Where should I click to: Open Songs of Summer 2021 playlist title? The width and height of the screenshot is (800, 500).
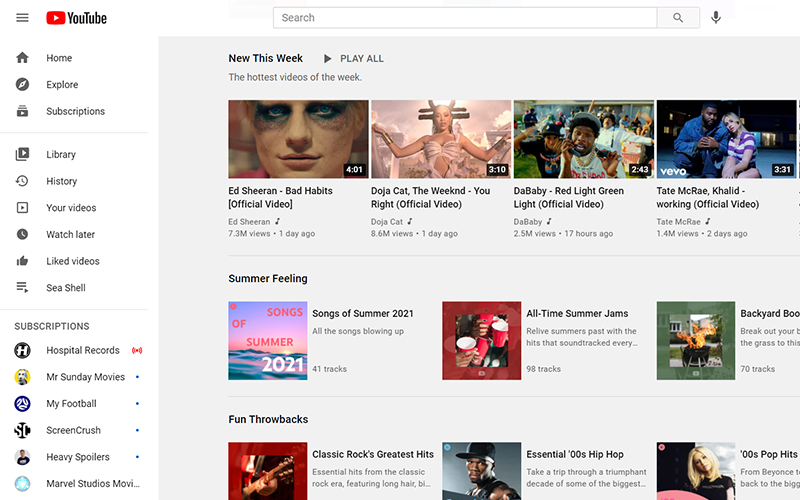click(363, 314)
